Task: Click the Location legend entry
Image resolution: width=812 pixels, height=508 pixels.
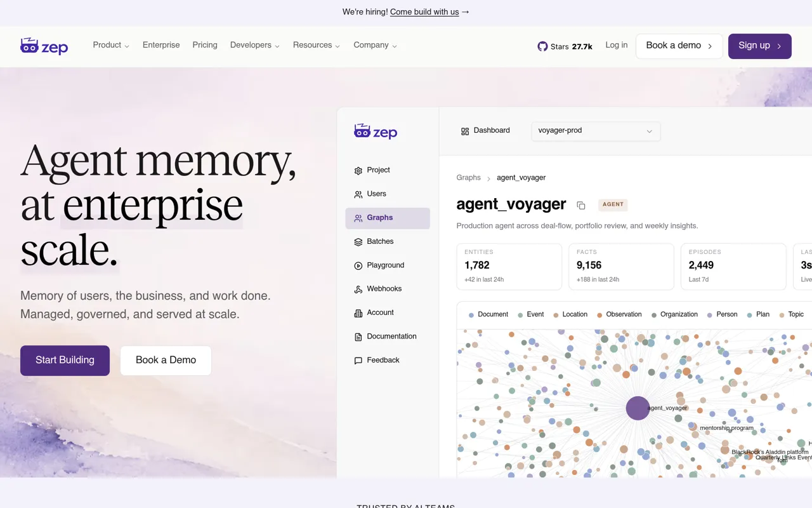Action: coord(570,315)
